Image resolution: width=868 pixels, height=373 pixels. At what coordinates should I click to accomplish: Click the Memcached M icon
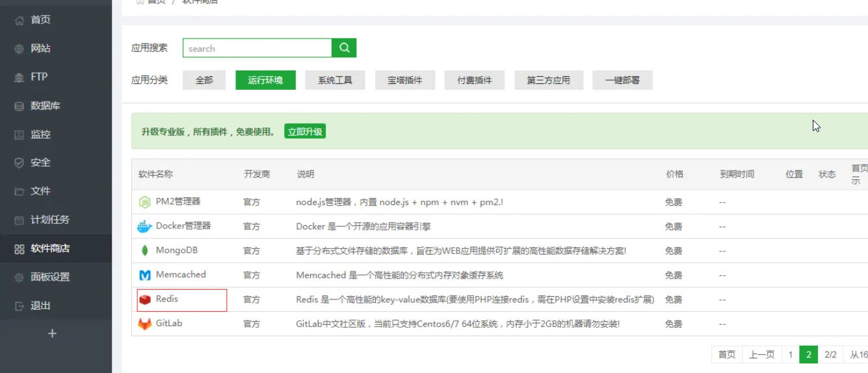tap(144, 275)
